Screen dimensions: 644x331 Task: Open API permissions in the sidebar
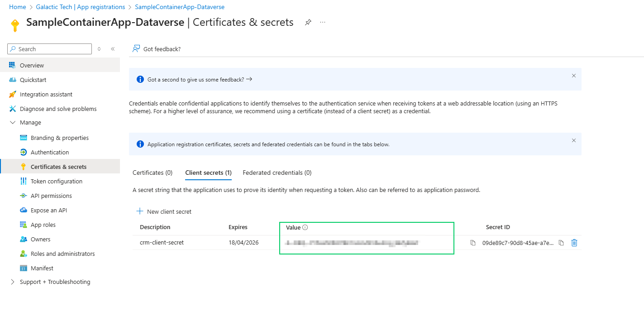51,196
